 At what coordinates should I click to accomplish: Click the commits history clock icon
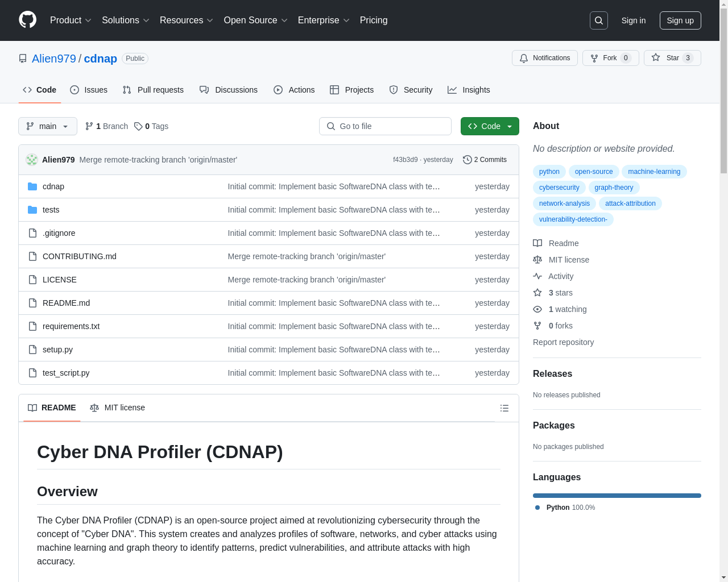[x=468, y=160]
